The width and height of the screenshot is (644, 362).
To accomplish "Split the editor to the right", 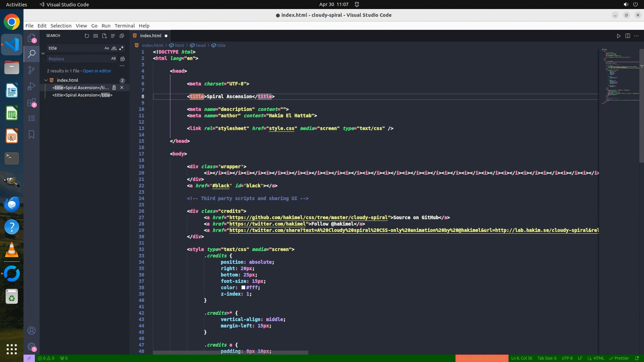I will [628, 36].
